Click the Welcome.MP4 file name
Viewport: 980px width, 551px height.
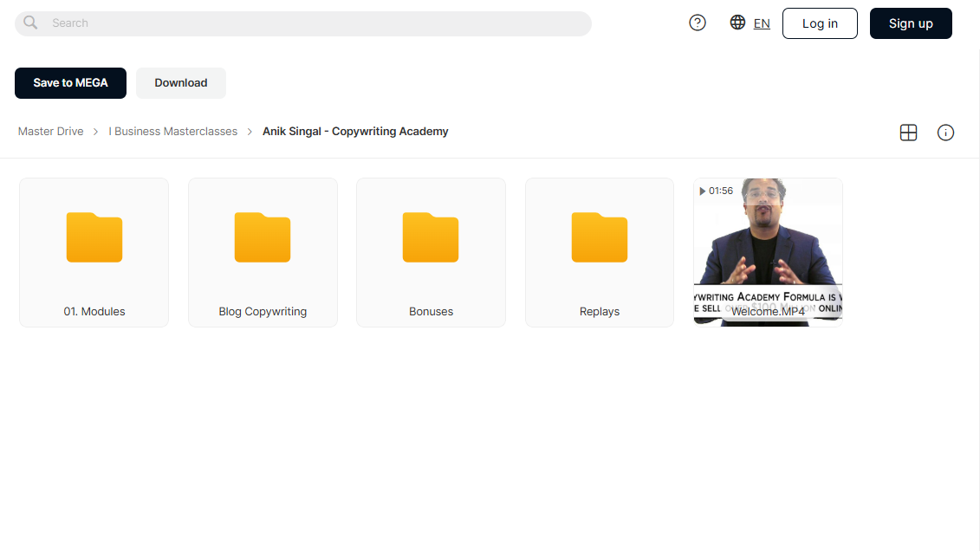768,312
